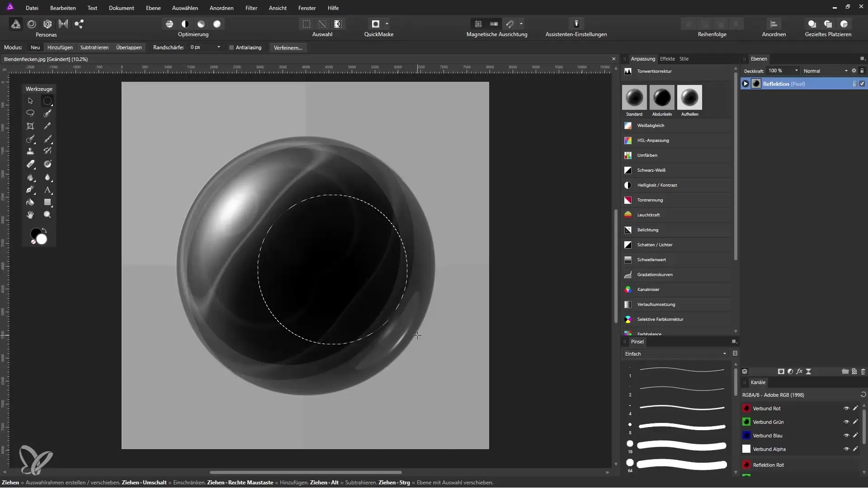Open the Einfach brush category dropdown
Image resolution: width=868 pixels, height=488 pixels.
(x=676, y=354)
